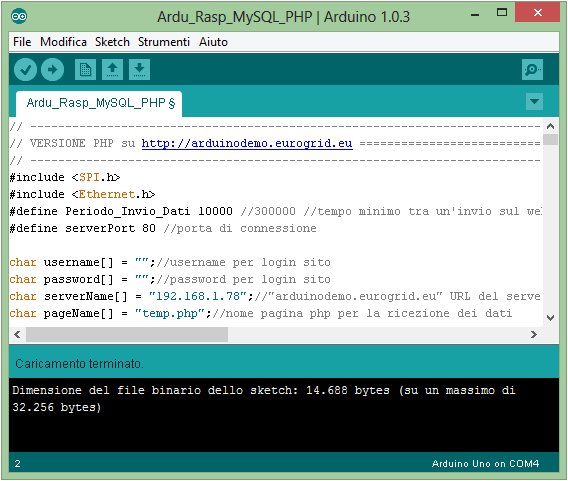Image resolution: width=568 pixels, height=481 pixels.
Task: Create a new sketch with New icon
Action: click(x=85, y=70)
